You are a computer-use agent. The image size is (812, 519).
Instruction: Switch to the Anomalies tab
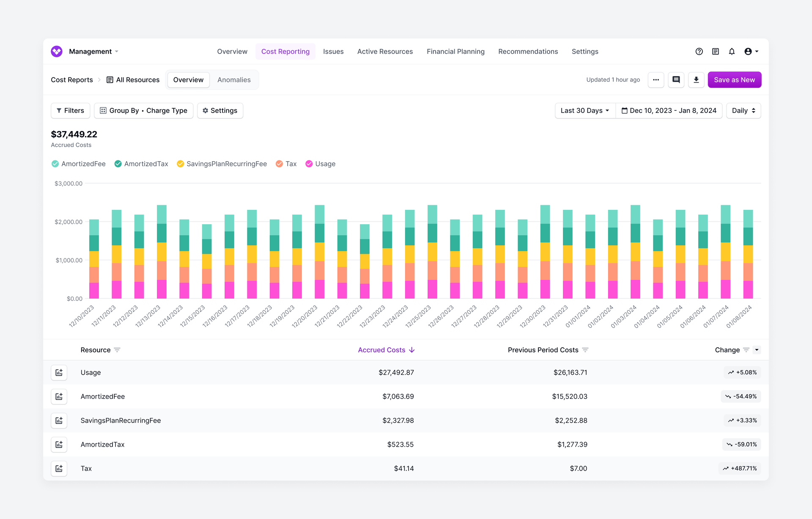pos(234,80)
